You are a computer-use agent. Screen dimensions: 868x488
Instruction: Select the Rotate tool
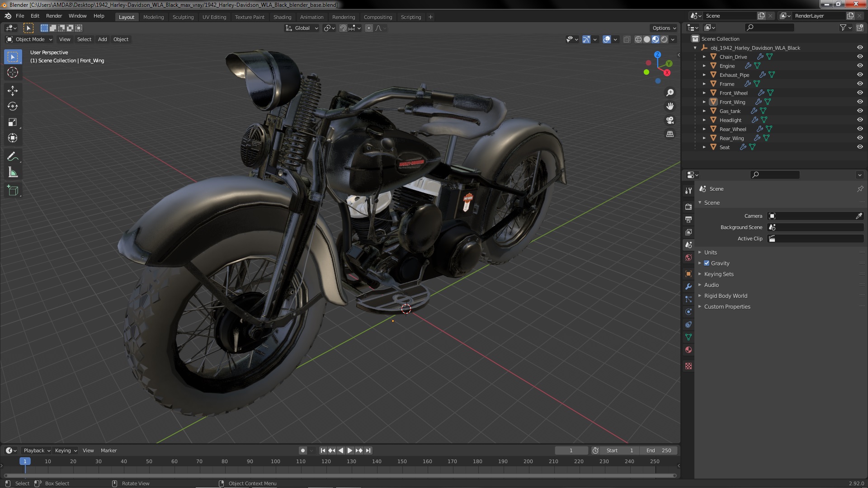(13, 107)
